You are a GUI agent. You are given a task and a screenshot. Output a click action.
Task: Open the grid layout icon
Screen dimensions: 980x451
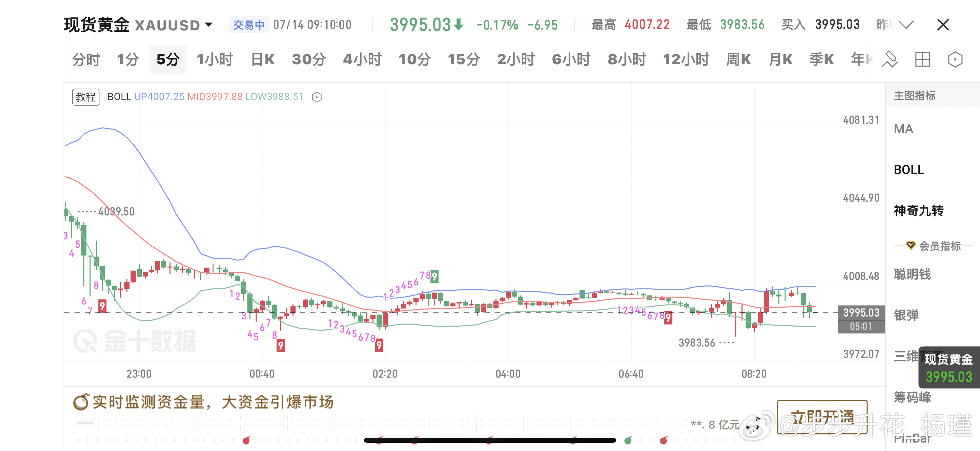pyautogui.click(x=923, y=59)
